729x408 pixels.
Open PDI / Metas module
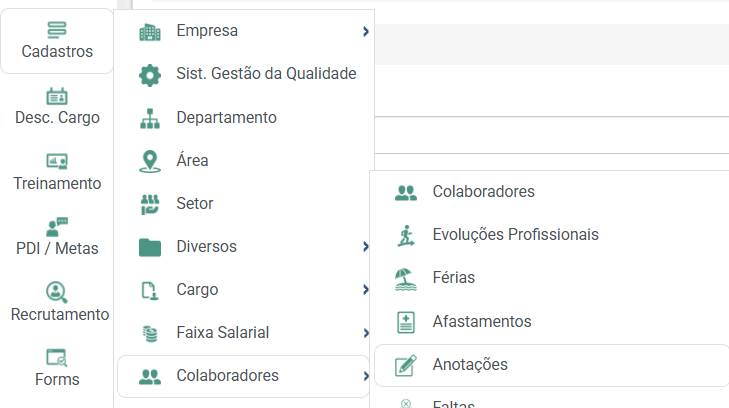tap(57, 237)
